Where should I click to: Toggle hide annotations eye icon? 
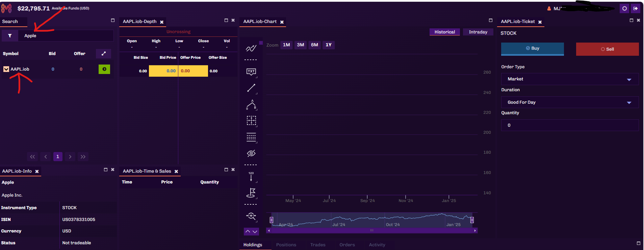[251, 153]
